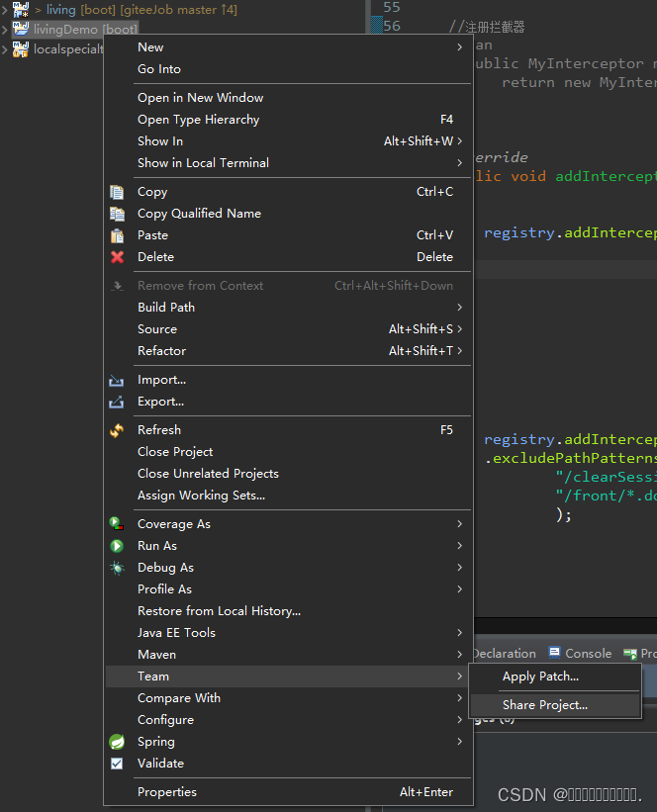657x812 pixels.
Task: Select livingDemo [boot] project row
Action: click(76, 30)
